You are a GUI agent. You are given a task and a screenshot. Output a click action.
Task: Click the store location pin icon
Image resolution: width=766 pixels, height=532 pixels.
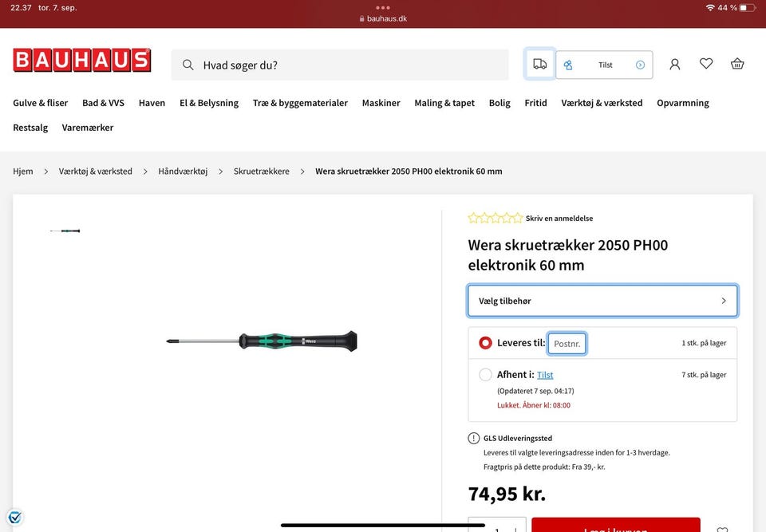point(568,65)
